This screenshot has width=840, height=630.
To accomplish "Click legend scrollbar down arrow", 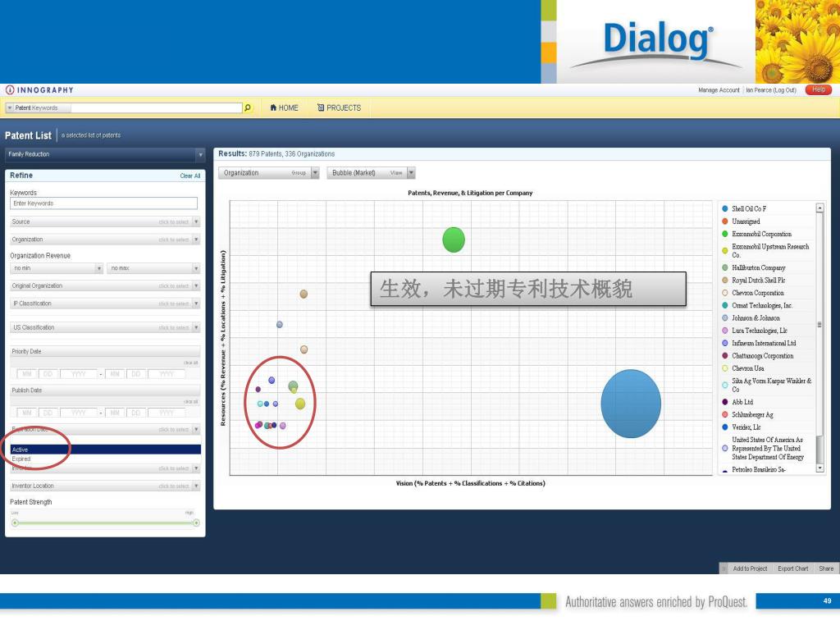I will 819,468.
